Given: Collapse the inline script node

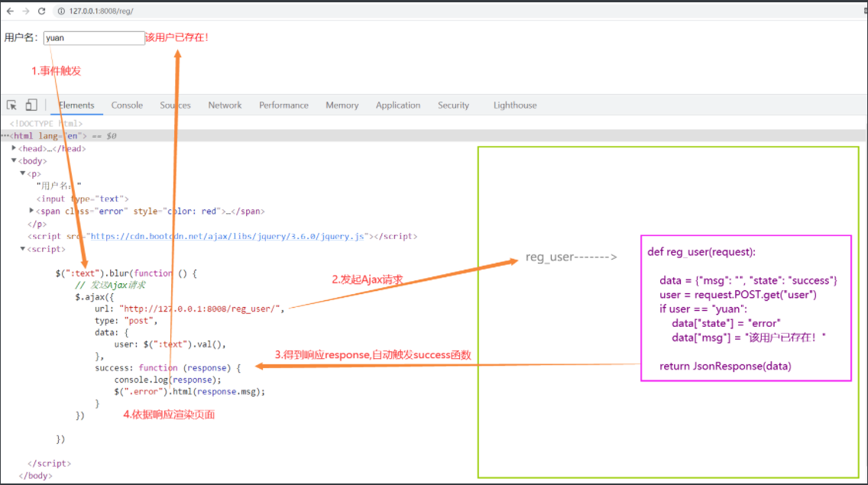Looking at the screenshot, I should pos(23,249).
